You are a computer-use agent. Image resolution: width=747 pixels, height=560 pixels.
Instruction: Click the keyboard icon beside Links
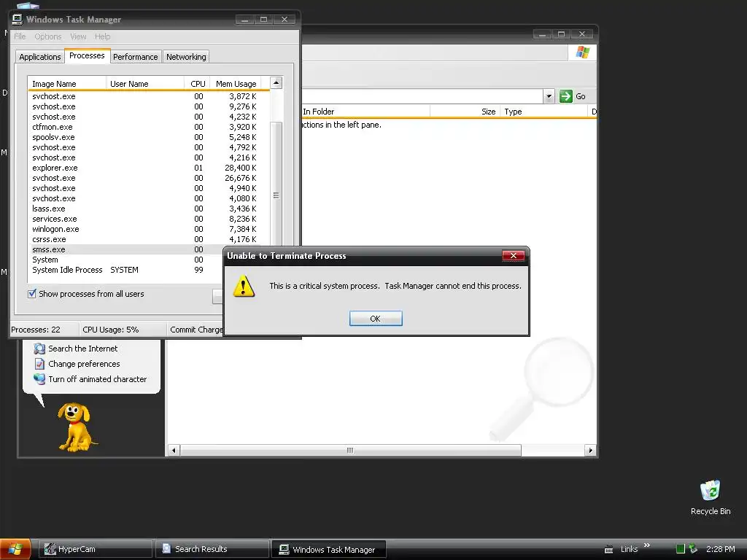(608, 550)
